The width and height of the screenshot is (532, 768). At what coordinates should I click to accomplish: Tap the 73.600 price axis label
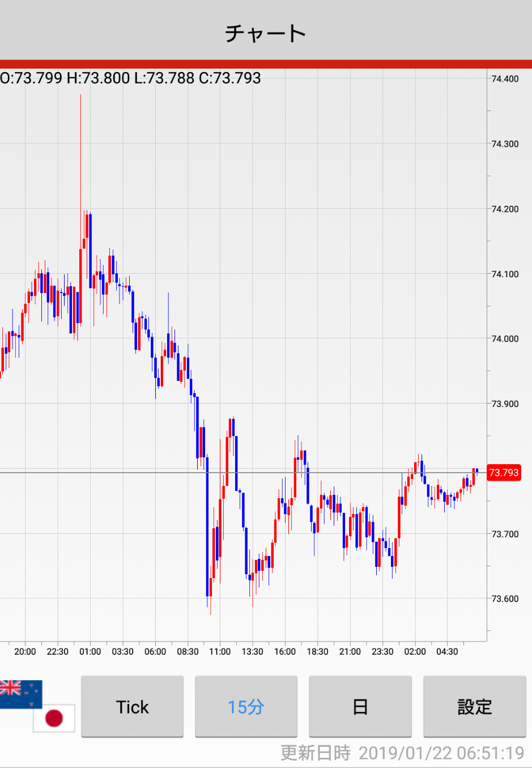coord(505,599)
